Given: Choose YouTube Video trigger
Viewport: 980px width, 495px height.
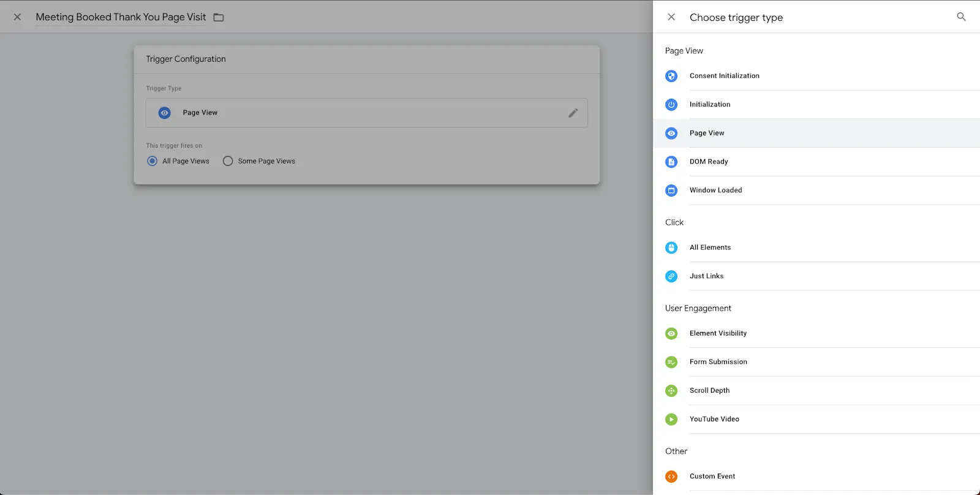Looking at the screenshot, I should 816,419.
